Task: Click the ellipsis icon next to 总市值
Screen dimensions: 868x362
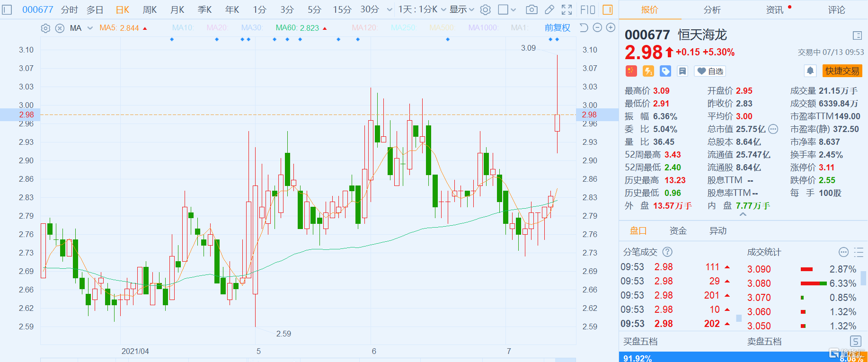Action: point(773,129)
